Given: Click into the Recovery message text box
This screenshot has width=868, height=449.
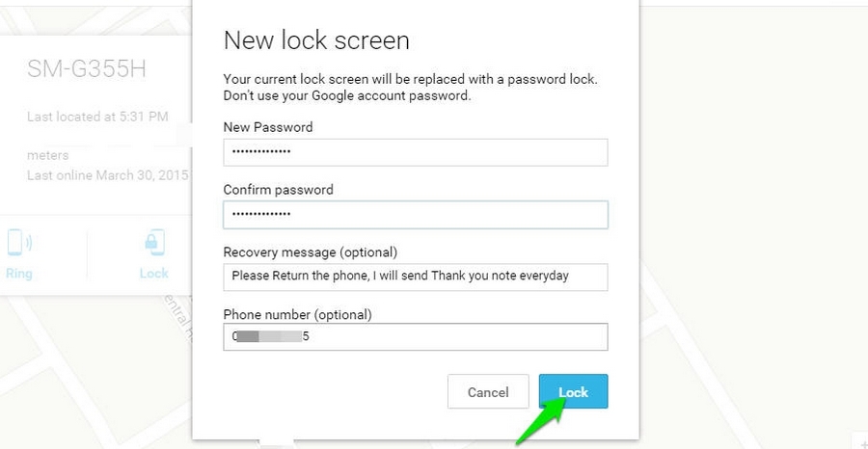Looking at the screenshot, I should 415,277.
